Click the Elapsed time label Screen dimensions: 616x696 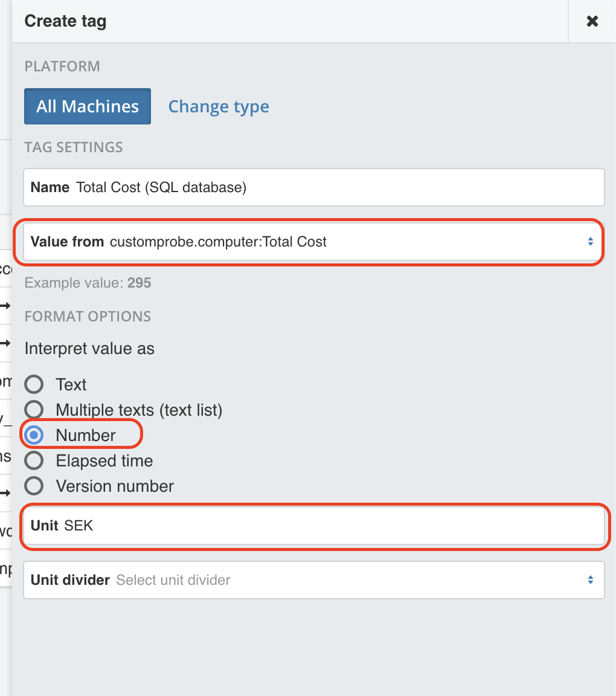click(x=104, y=461)
